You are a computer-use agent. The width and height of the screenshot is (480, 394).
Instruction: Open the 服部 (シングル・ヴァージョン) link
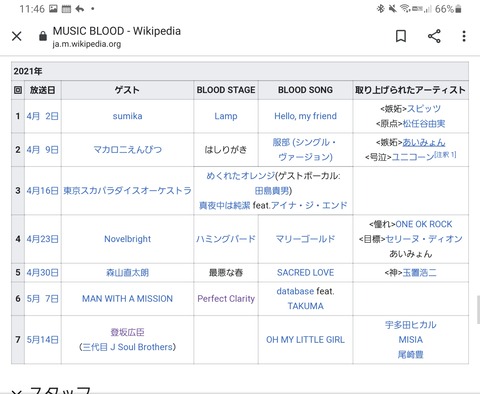point(305,149)
